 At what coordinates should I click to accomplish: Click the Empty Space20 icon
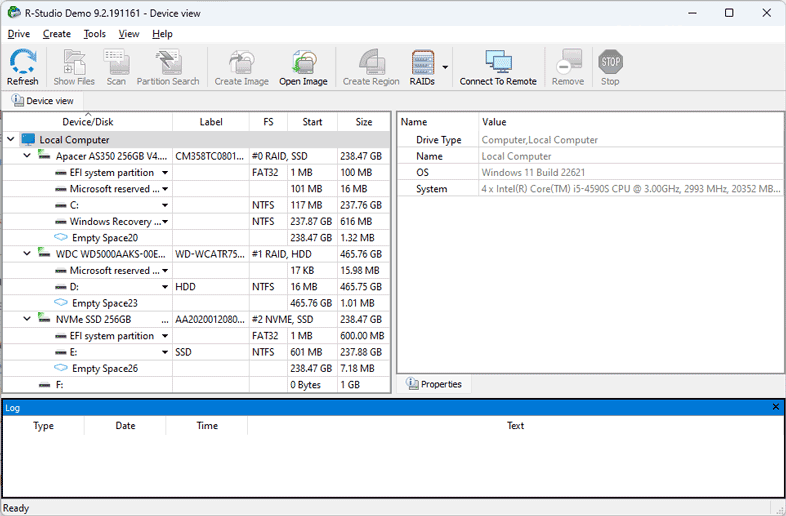pyautogui.click(x=61, y=237)
